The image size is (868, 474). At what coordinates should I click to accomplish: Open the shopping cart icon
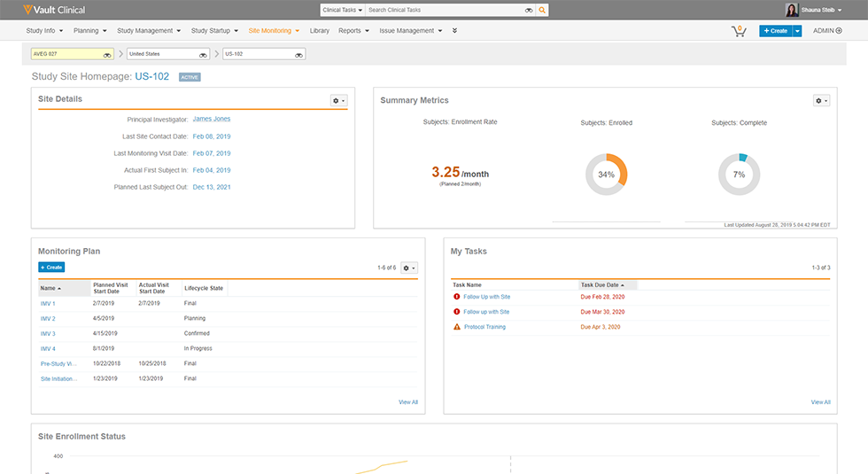click(738, 31)
